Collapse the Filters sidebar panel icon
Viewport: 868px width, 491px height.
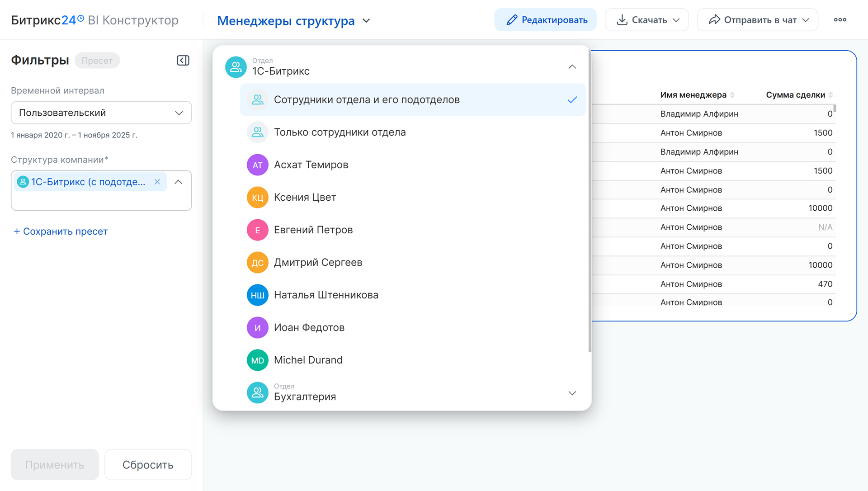183,61
